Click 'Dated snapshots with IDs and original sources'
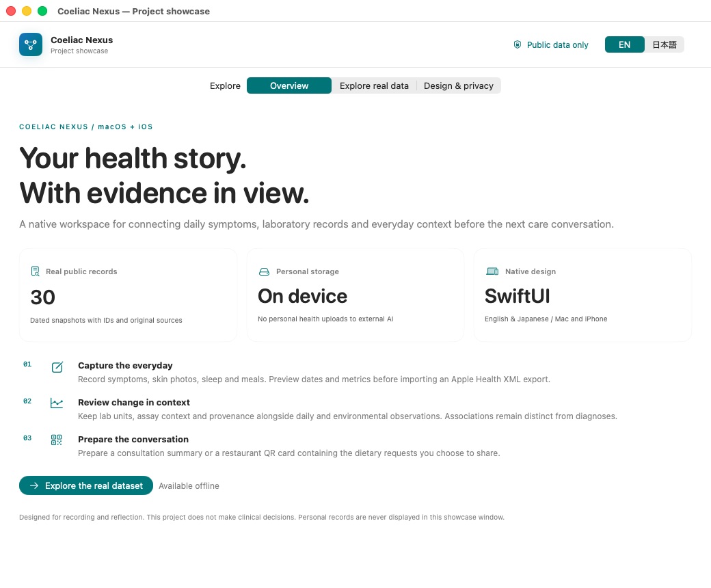The width and height of the screenshot is (711, 588). pyautogui.click(x=106, y=320)
